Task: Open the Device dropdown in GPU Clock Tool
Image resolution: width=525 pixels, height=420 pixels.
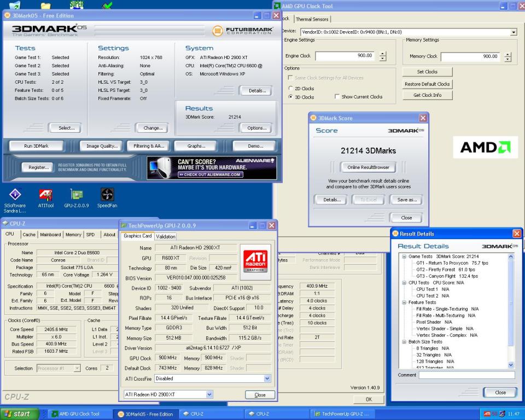Action: tap(514, 32)
